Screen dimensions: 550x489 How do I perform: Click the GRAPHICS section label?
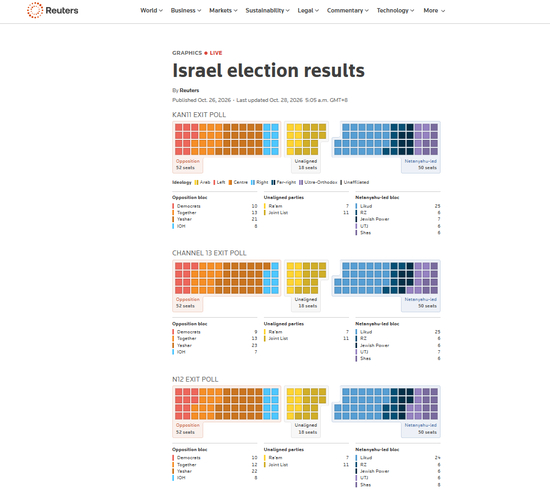click(x=187, y=53)
